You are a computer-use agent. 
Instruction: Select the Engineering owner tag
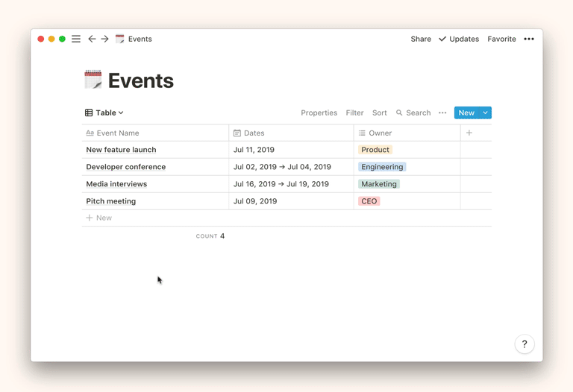[x=382, y=167]
